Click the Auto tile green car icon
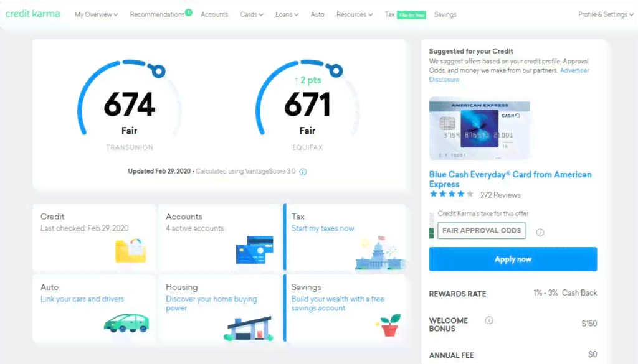638x364 pixels. coord(126,324)
